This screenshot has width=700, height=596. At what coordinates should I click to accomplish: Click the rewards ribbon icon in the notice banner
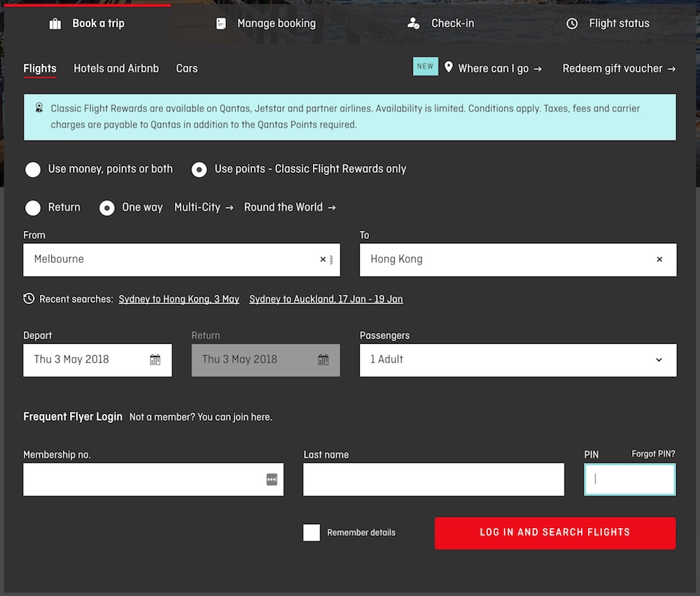tap(39, 108)
